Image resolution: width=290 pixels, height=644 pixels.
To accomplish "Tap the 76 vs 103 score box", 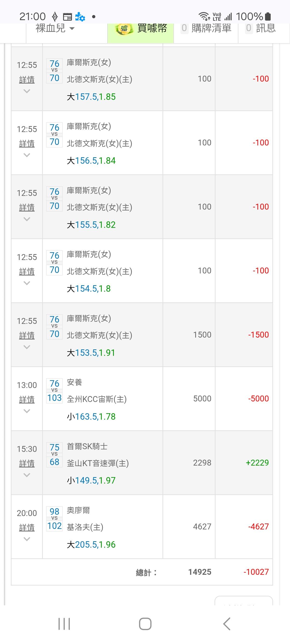I will pyautogui.click(x=55, y=391).
